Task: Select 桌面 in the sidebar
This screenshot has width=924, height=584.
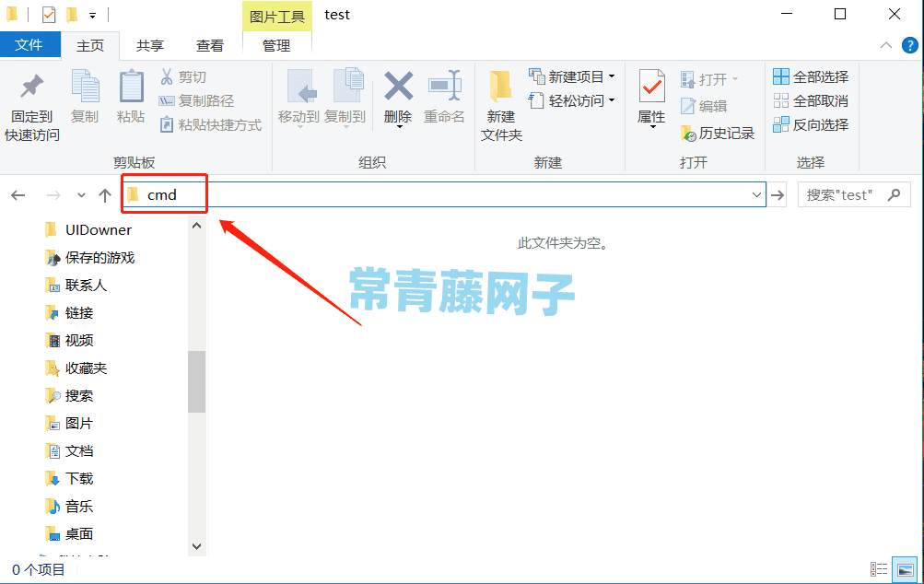Action: coord(69,534)
